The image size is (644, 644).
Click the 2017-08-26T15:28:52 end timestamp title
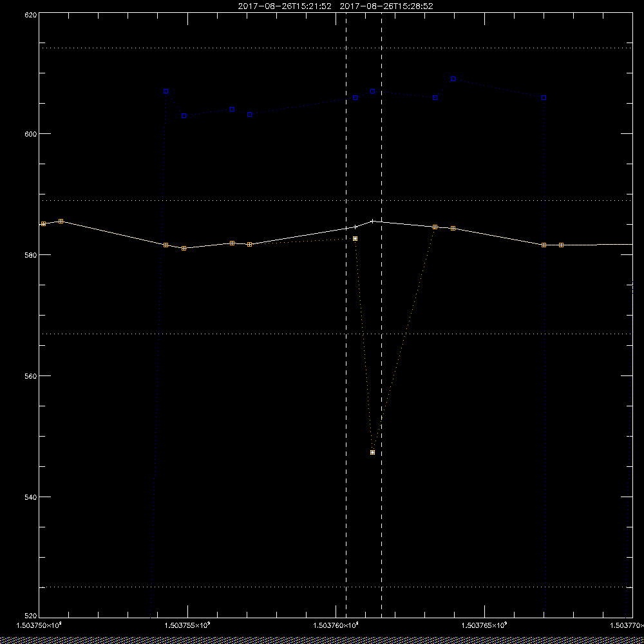tap(386, 6)
